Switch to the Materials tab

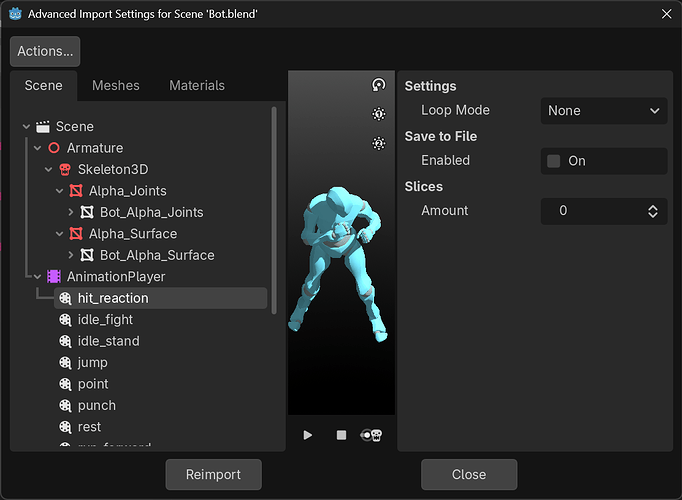(197, 86)
